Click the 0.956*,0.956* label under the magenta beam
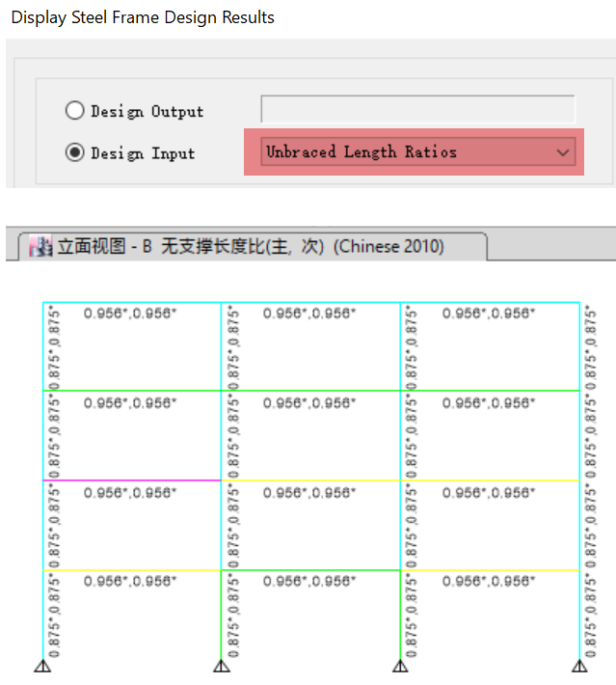The width and height of the screenshot is (616, 685). pyautogui.click(x=130, y=493)
